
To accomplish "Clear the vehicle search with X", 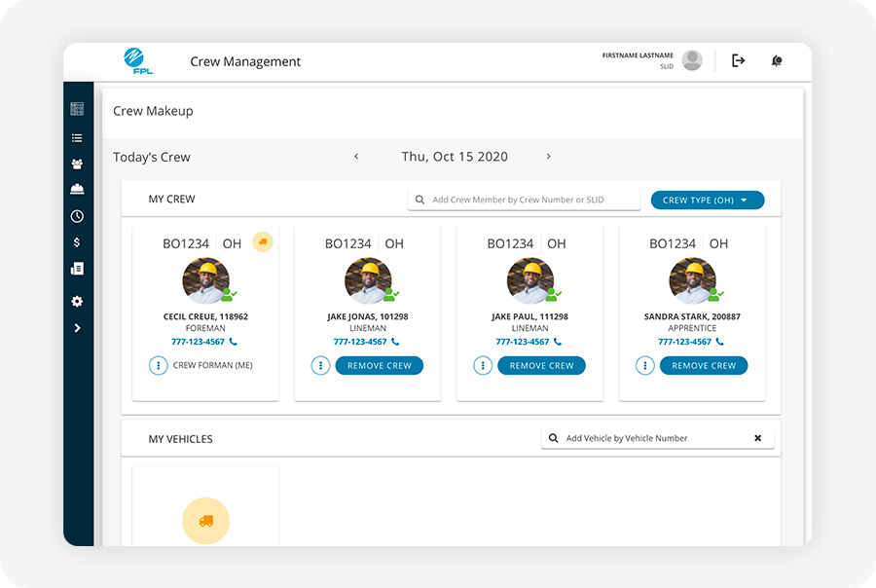I will click(x=757, y=438).
